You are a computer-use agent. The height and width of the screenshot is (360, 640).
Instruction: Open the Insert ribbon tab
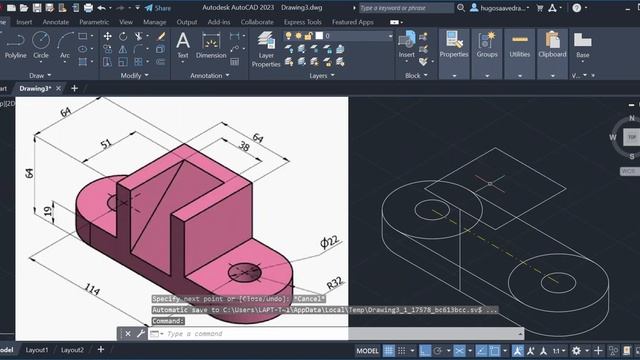(24, 22)
